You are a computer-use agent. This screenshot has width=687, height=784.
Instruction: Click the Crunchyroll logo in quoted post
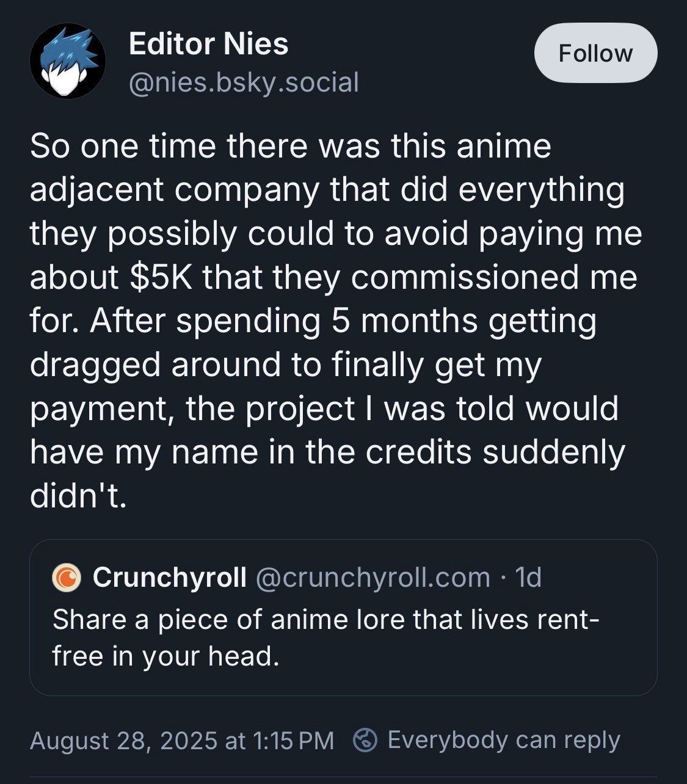(x=67, y=578)
